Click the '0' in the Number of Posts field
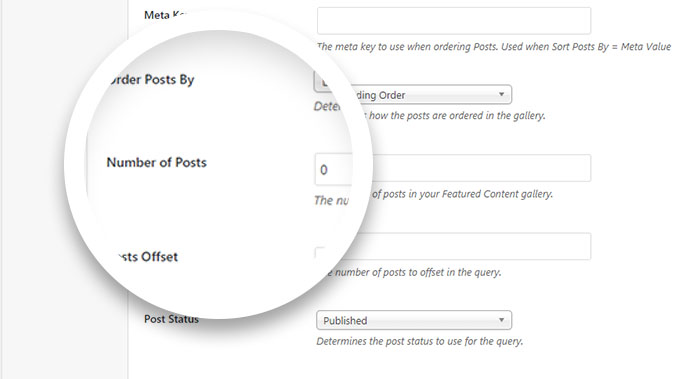 click(324, 170)
